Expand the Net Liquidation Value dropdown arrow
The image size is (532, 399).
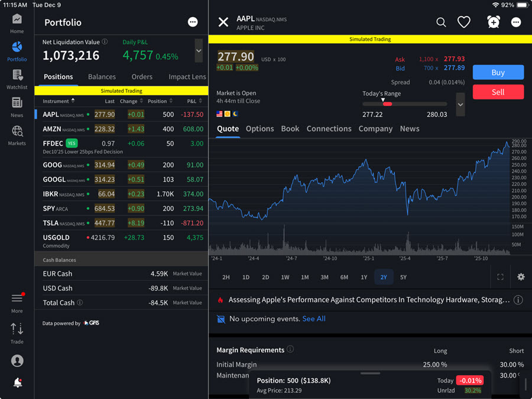pos(199,51)
